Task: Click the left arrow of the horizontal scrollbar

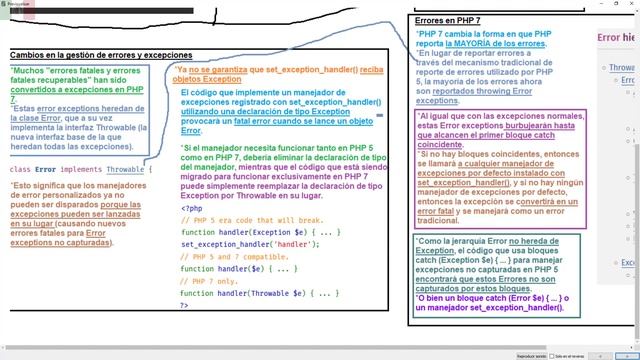Action: (2, 348)
